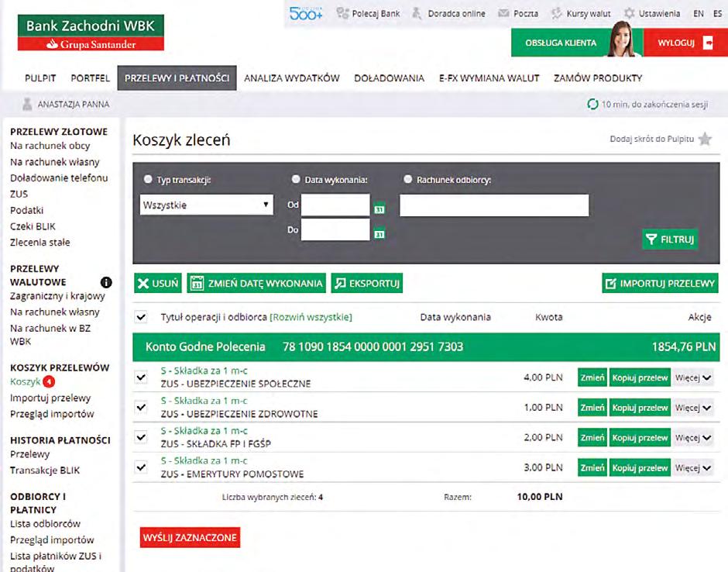Open Transakcje BLIK sidebar link

point(45,470)
